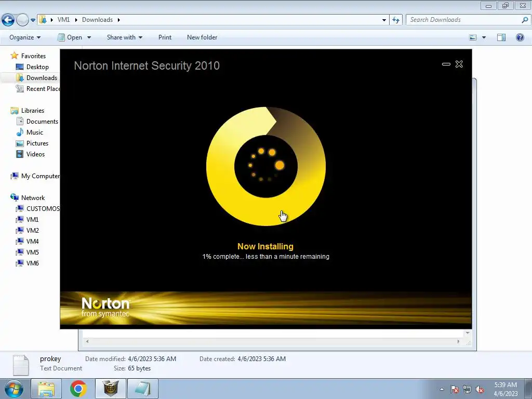Screen dimensions: 532x399
Task: Click Print in the toolbar
Action: pos(165,37)
